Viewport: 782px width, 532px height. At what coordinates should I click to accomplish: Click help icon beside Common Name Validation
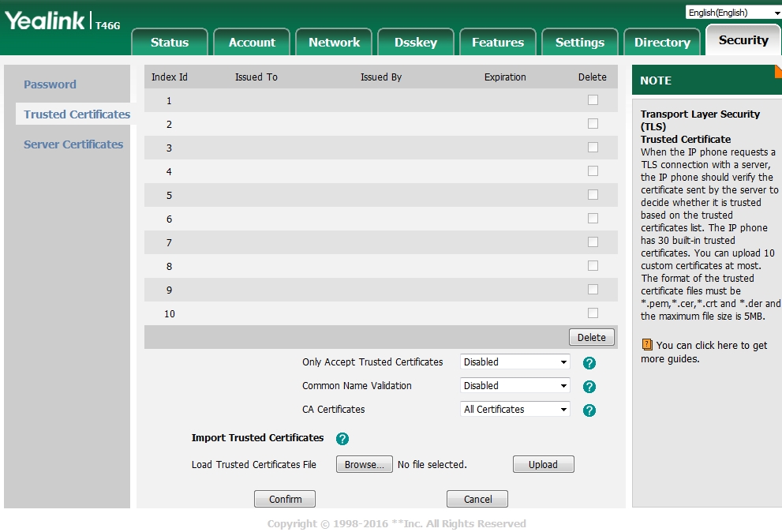click(589, 387)
